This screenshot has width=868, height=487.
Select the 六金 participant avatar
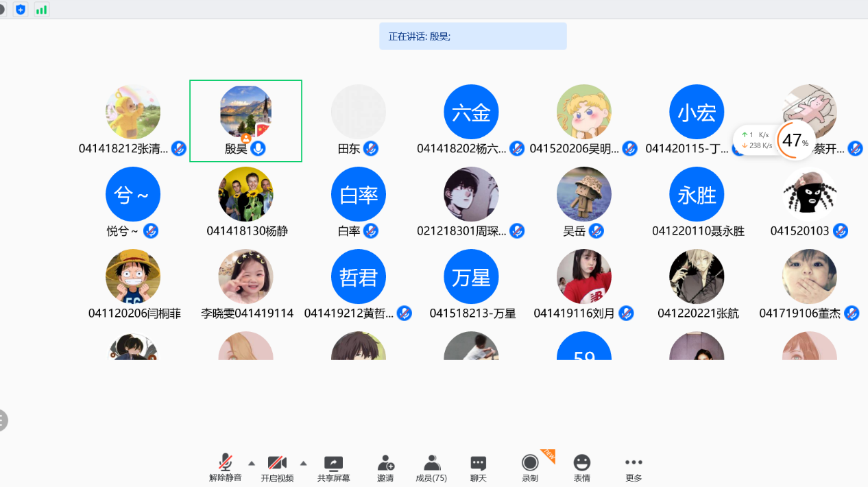click(x=471, y=112)
